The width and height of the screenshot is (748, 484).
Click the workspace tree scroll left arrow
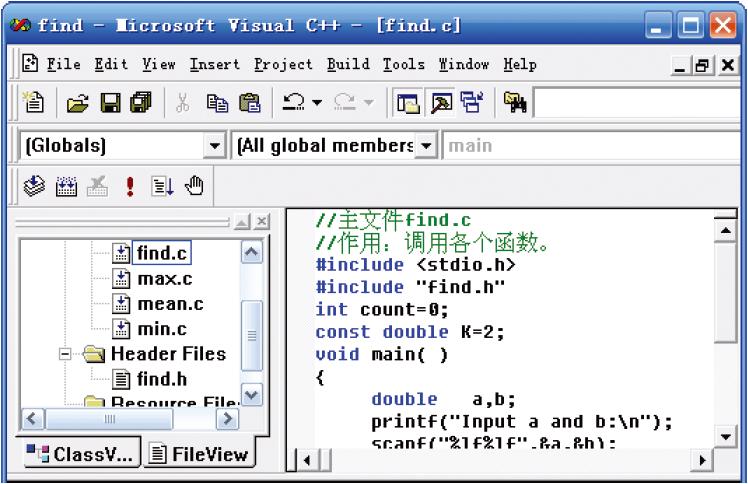coord(33,420)
